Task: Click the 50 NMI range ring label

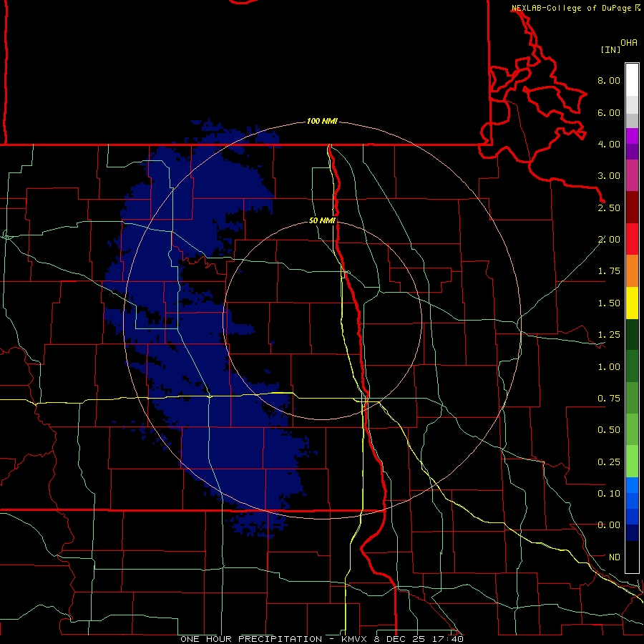Action: (322, 220)
